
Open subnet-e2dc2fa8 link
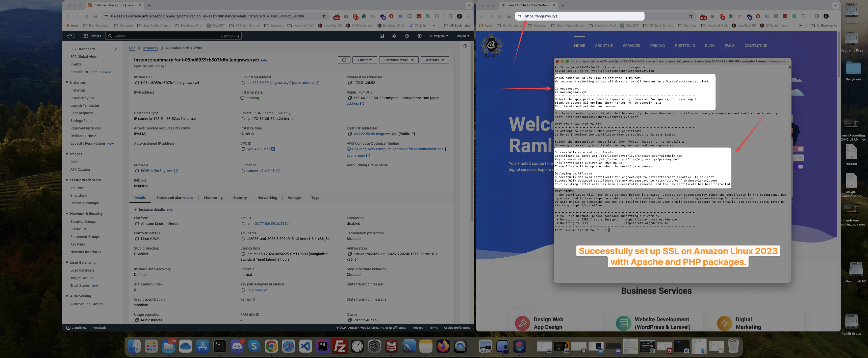click(261, 171)
